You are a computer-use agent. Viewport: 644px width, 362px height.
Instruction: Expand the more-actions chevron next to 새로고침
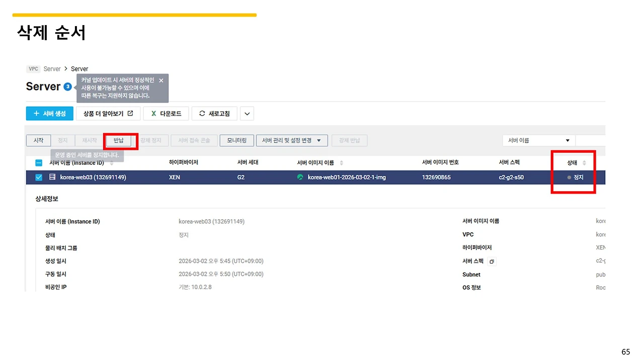(x=247, y=114)
